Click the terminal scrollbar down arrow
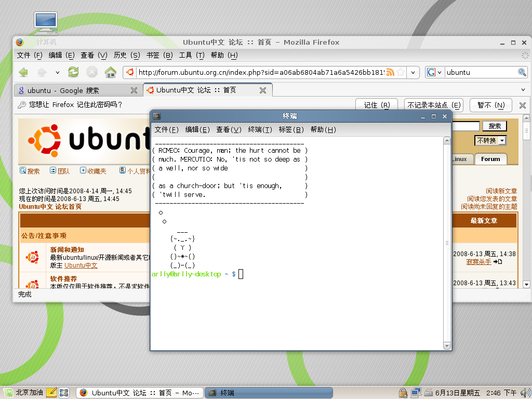Viewport: 532px width, 399px height. point(447,346)
